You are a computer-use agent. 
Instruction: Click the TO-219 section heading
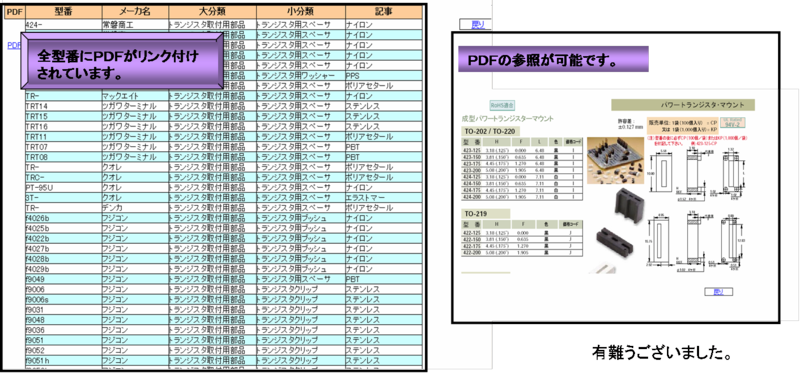[x=485, y=213]
